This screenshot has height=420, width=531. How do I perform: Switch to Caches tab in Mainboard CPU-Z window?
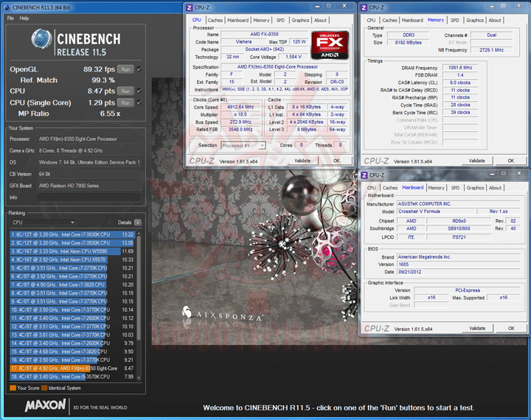(390, 188)
